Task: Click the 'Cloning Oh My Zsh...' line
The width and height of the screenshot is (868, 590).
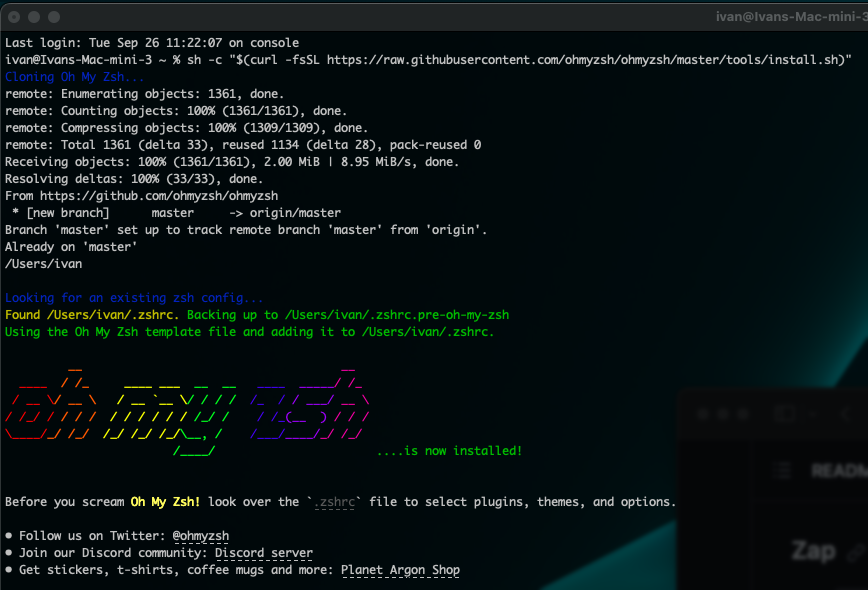Action: (x=75, y=77)
